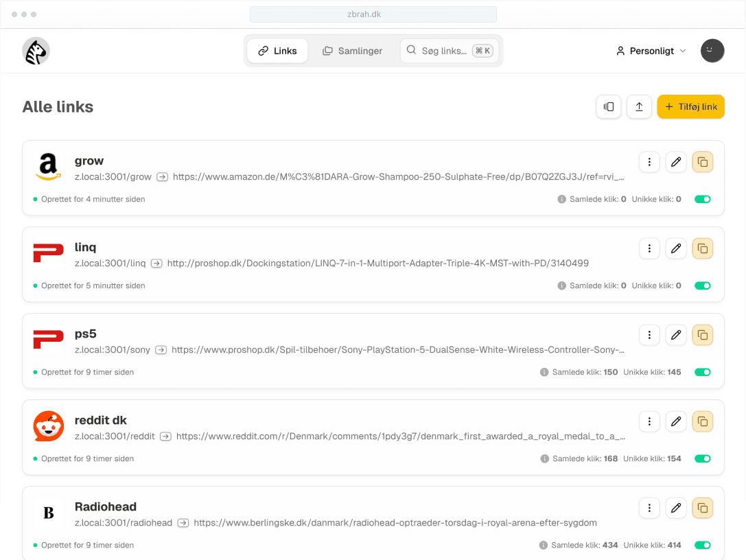Open the user avatar menu

click(x=712, y=51)
